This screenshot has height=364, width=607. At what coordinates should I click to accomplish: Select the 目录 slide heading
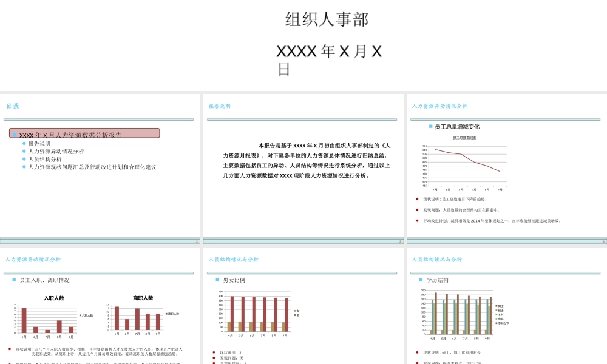(13, 107)
